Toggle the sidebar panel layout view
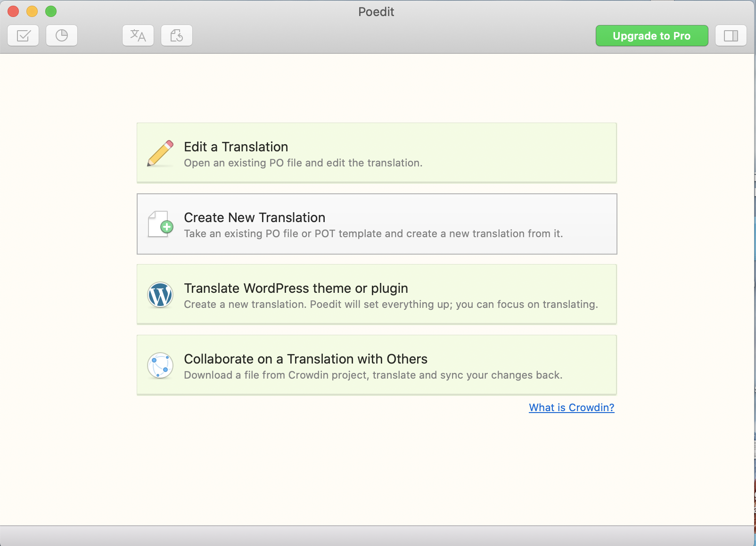The height and width of the screenshot is (546, 756). point(731,35)
